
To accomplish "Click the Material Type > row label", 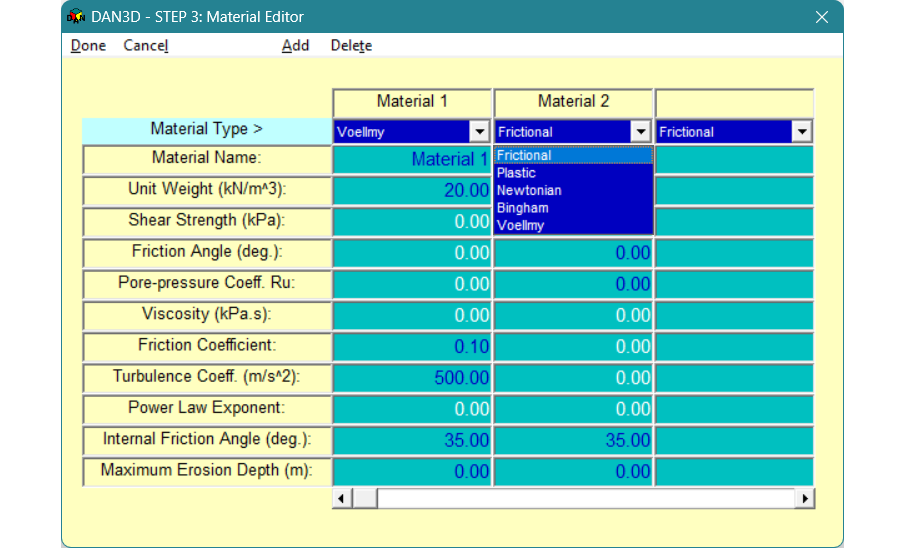I will coord(207,130).
